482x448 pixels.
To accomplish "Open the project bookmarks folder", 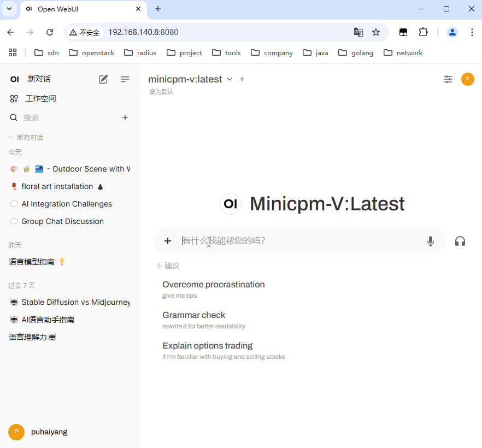I will tap(184, 53).
